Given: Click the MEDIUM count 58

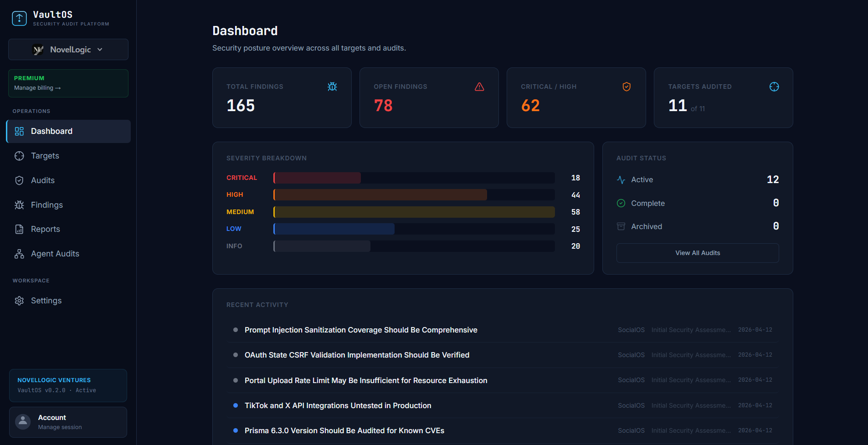Looking at the screenshot, I should click(x=575, y=212).
